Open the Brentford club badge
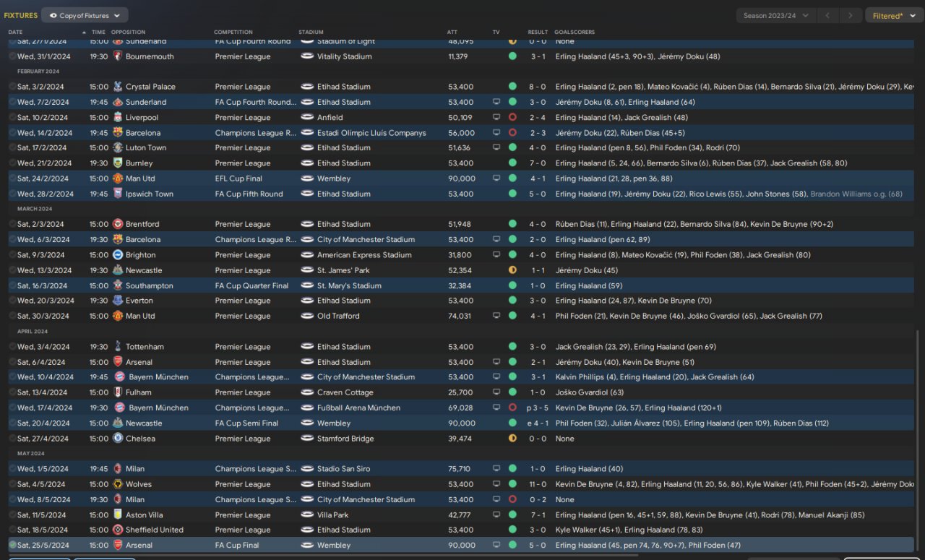Screen dimensions: 925x560 tap(118, 224)
